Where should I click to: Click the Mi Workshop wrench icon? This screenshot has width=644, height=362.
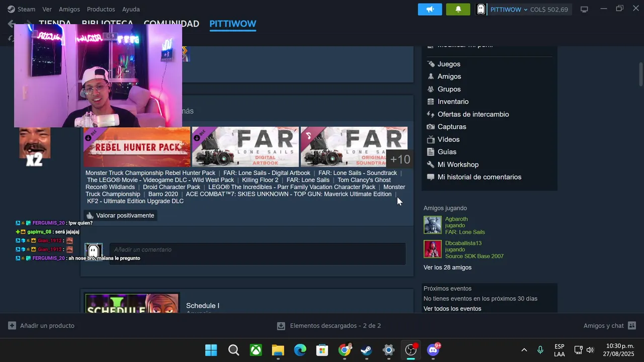coord(431,164)
